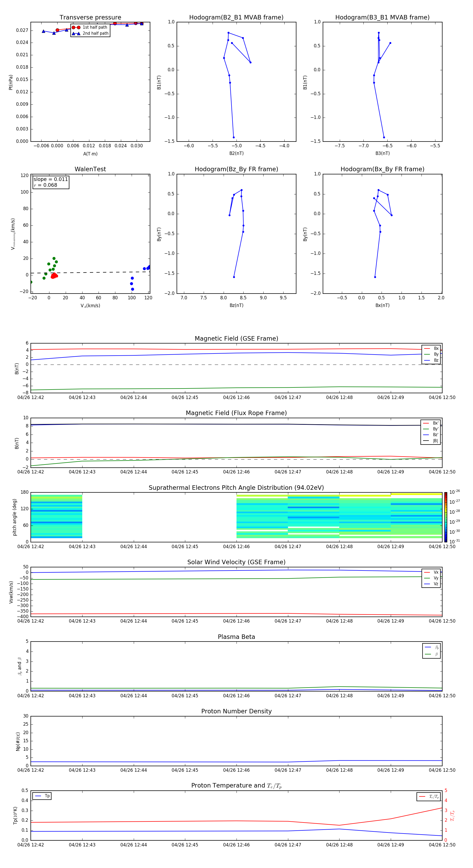Select "Bz'" in the flux rope legend
473x868 pixels.
click(x=431, y=435)
